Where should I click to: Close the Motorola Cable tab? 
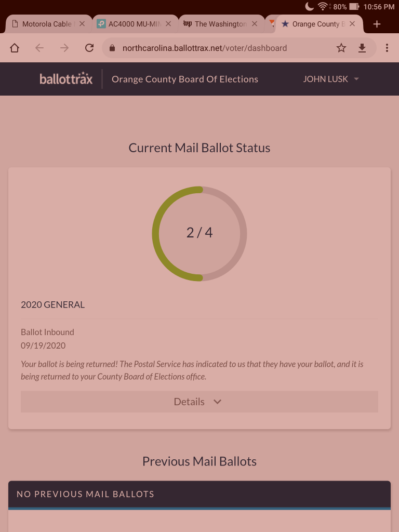click(82, 24)
